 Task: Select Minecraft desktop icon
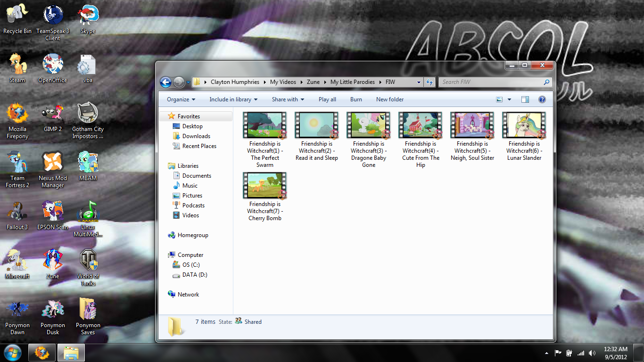pyautogui.click(x=17, y=264)
